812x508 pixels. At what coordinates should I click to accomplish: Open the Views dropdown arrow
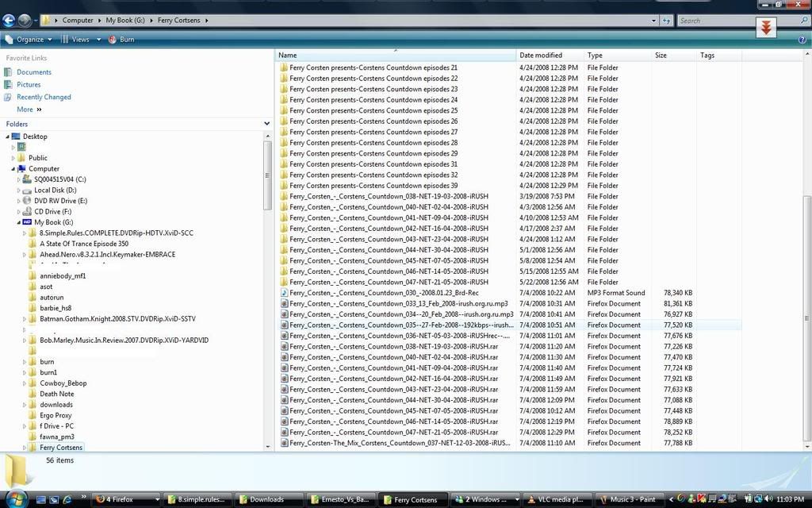[x=99, y=40]
